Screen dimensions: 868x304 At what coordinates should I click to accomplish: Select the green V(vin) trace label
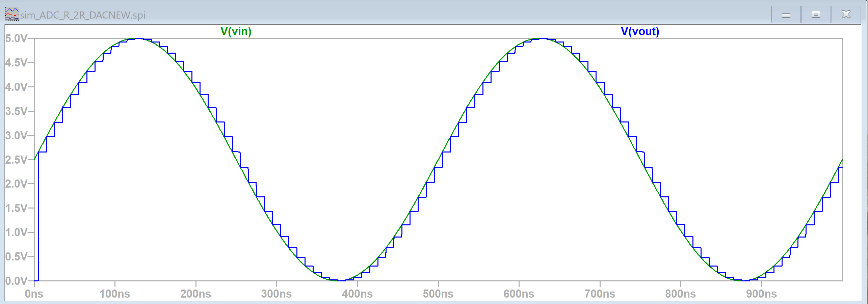click(236, 31)
